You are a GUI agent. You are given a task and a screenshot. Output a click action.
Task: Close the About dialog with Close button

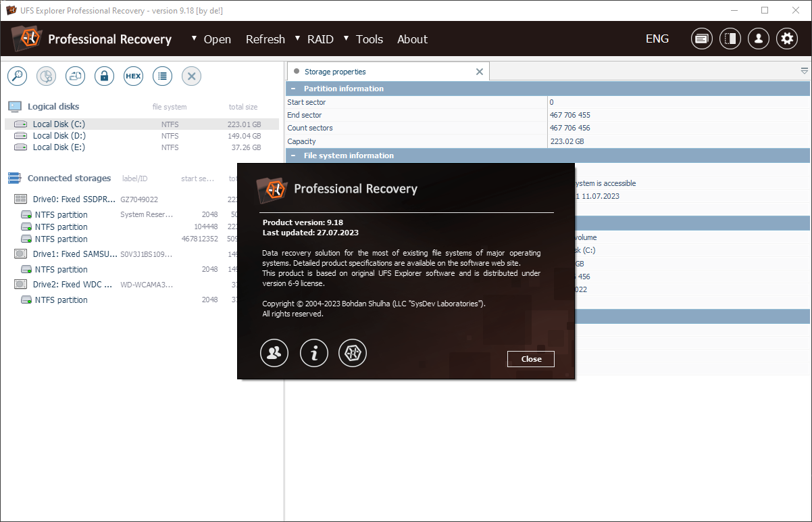click(531, 359)
